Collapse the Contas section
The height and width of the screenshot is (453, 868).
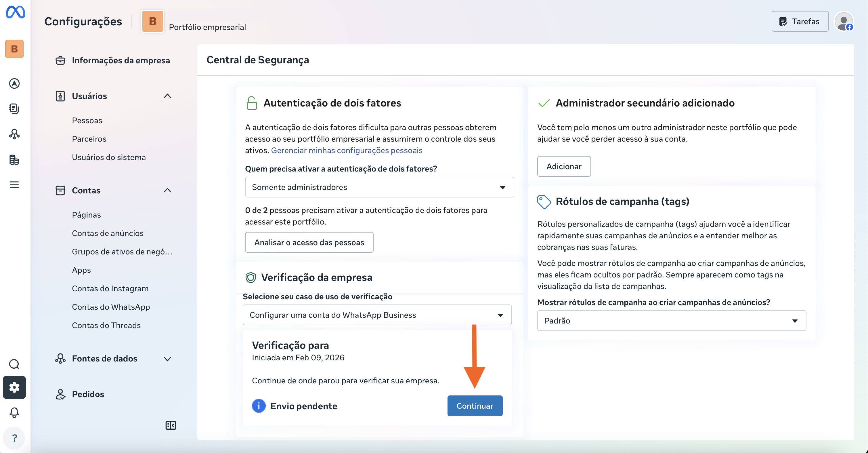pyautogui.click(x=167, y=191)
